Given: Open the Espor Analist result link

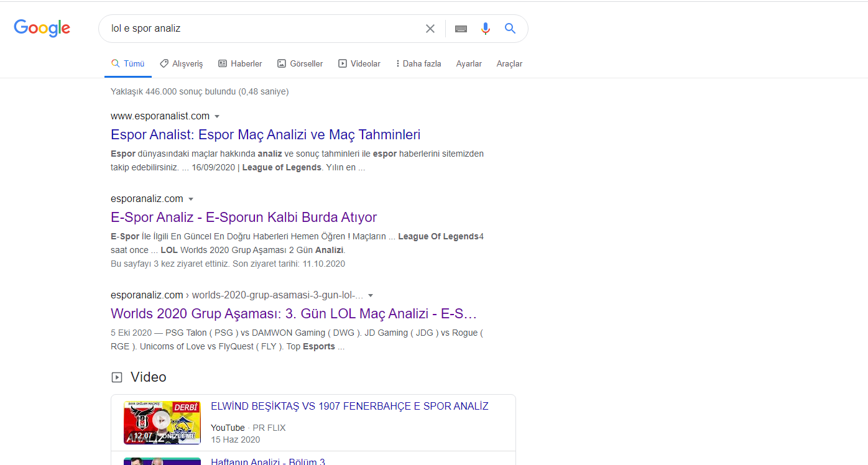Looking at the screenshot, I should tap(265, 134).
